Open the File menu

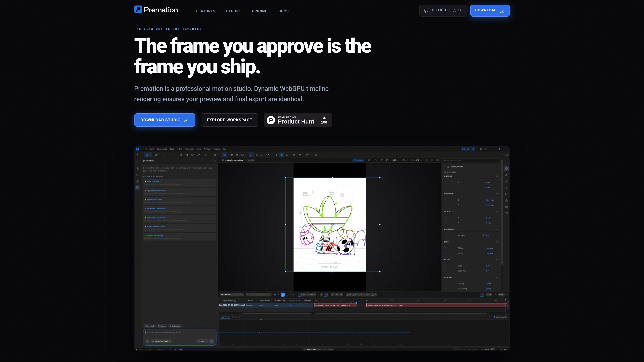(x=146, y=149)
